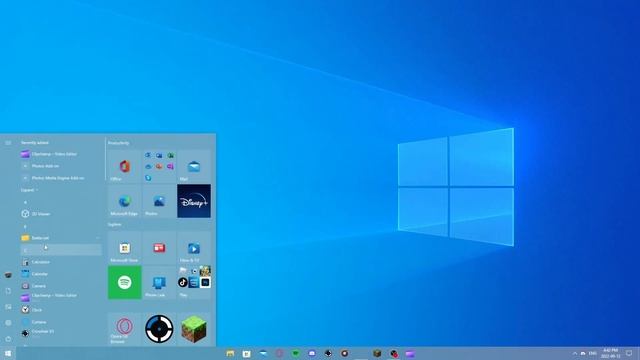Click the Productivity group header
The image size is (640, 360).
point(119,143)
